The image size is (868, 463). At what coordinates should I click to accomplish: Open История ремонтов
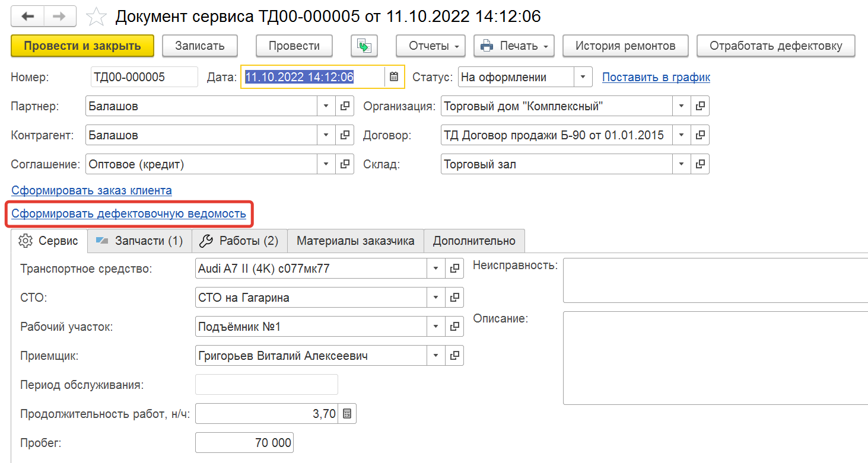(625, 46)
